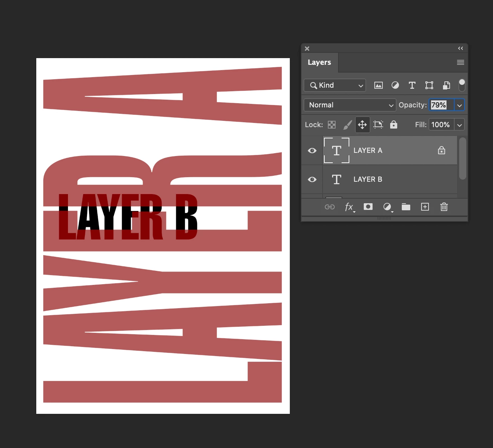Prevent auto-nesting into artboards lock
The image size is (493, 448).
pyautogui.click(x=378, y=125)
